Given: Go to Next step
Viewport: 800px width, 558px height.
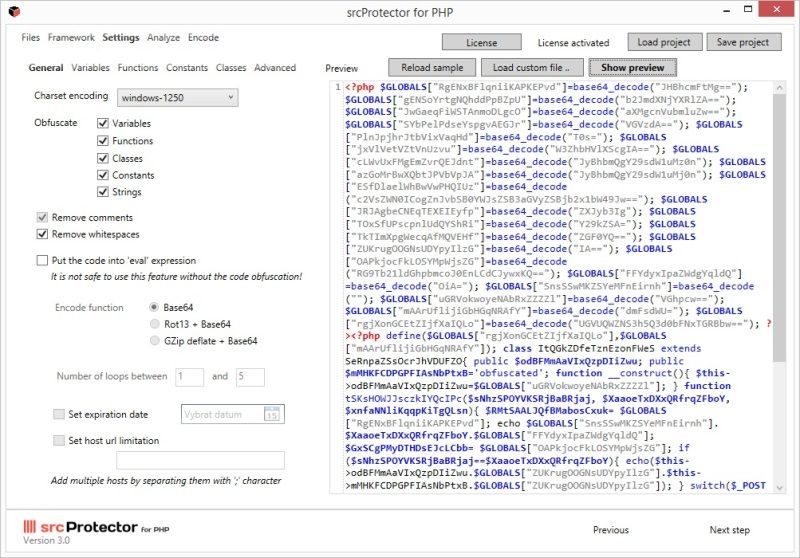Looking at the screenshot, I should coord(729,530).
